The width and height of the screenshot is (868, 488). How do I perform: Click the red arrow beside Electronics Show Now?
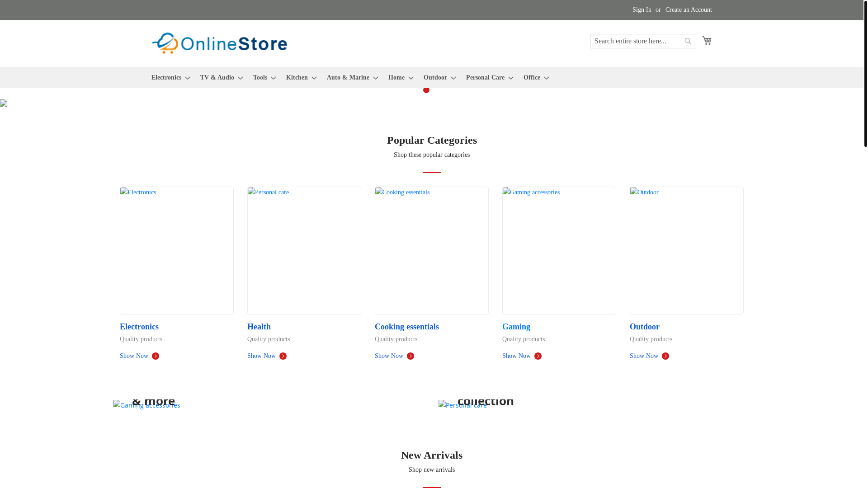pyautogui.click(x=156, y=356)
